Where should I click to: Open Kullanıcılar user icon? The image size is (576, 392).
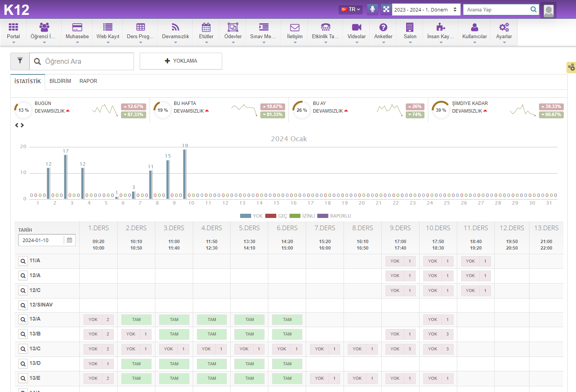click(474, 27)
